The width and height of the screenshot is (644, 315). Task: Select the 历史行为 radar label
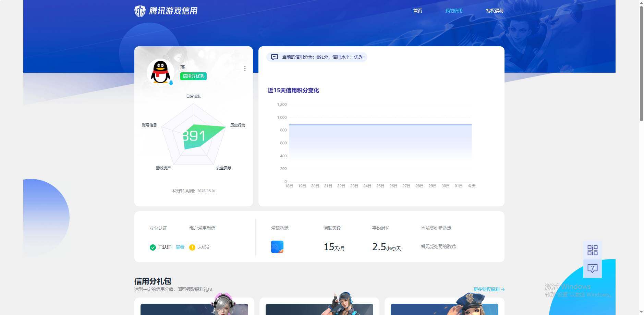(238, 125)
